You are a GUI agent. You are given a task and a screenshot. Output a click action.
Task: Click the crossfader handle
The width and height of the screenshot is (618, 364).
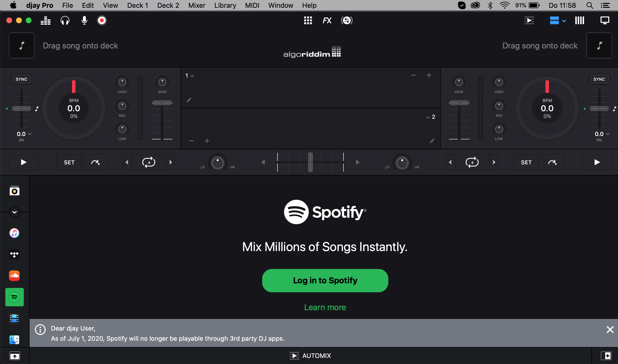(x=310, y=162)
